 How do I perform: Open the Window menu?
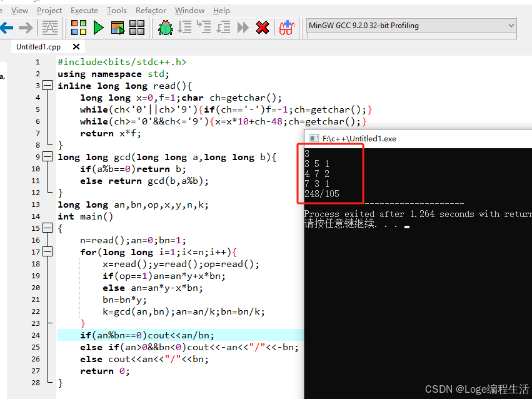click(x=189, y=11)
